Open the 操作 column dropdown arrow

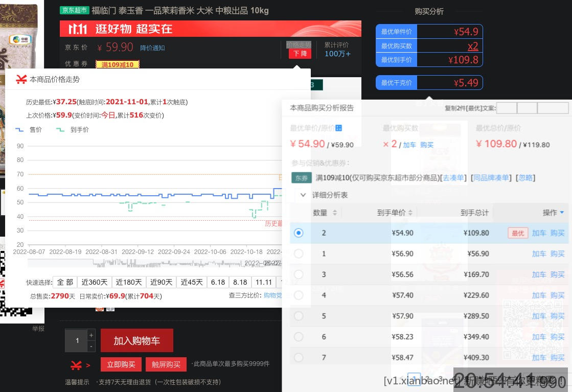click(x=562, y=212)
